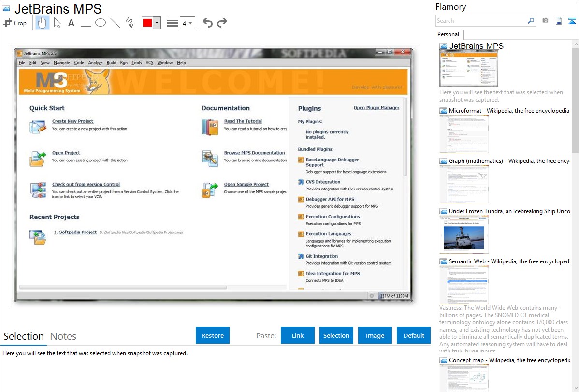Open the Navigate menu in MPS snapshot

click(x=62, y=63)
